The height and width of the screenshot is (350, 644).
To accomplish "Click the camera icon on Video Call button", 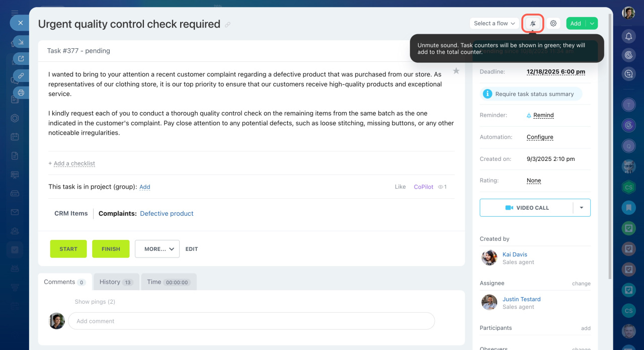I will pos(509,208).
